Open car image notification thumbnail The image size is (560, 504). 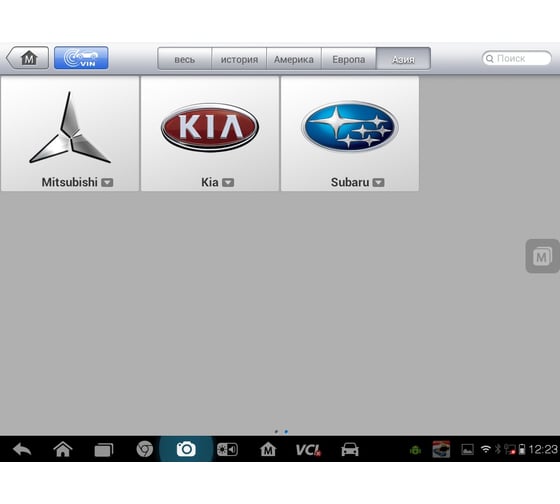(441, 449)
